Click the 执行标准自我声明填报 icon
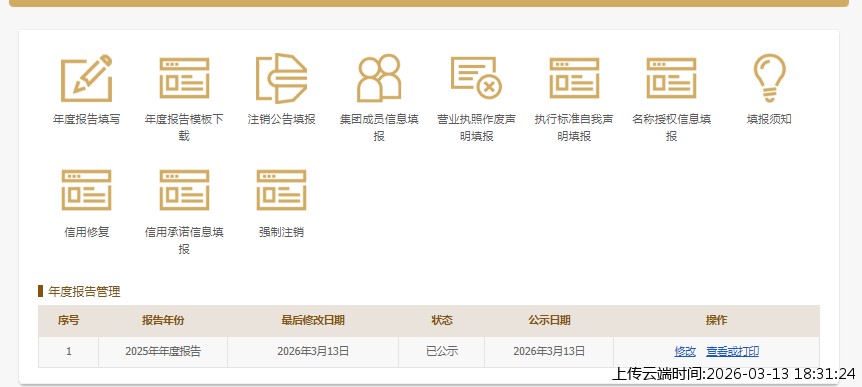 point(574,78)
